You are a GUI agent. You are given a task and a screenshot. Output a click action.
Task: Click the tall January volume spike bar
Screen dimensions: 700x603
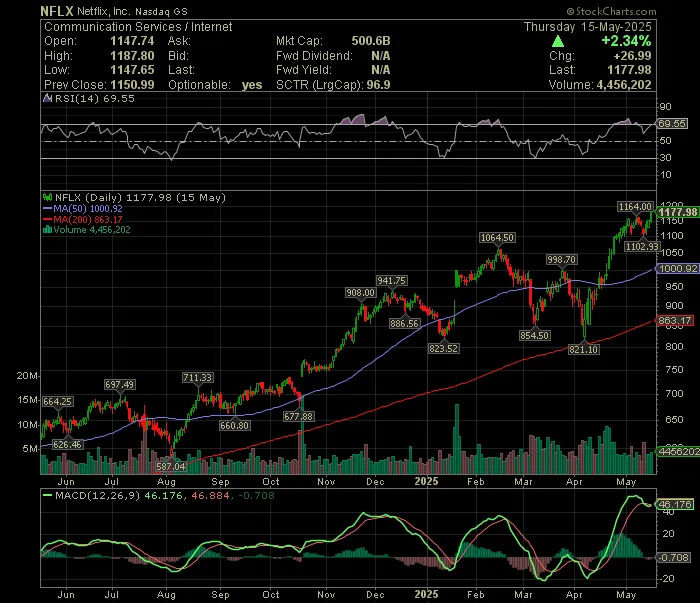(x=457, y=439)
